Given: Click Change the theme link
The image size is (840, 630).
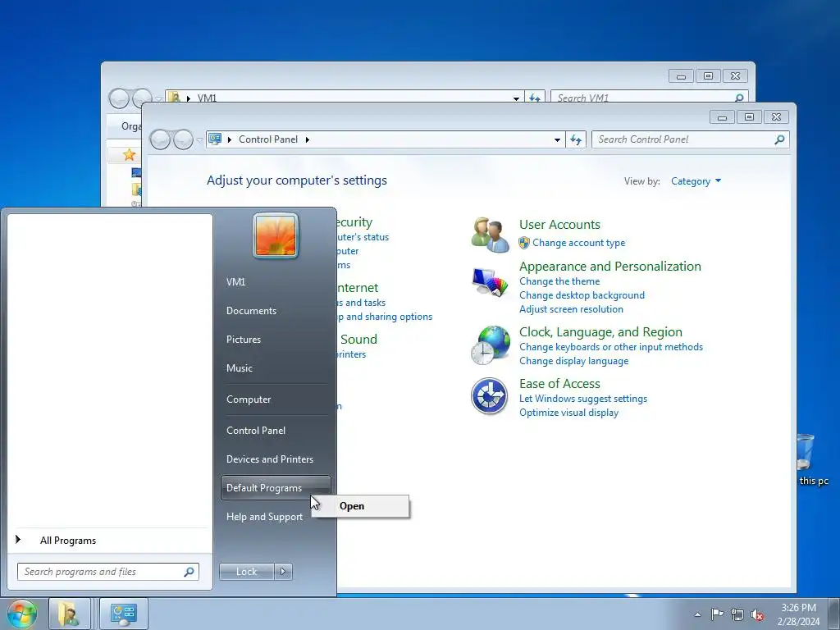Looking at the screenshot, I should tap(559, 281).
